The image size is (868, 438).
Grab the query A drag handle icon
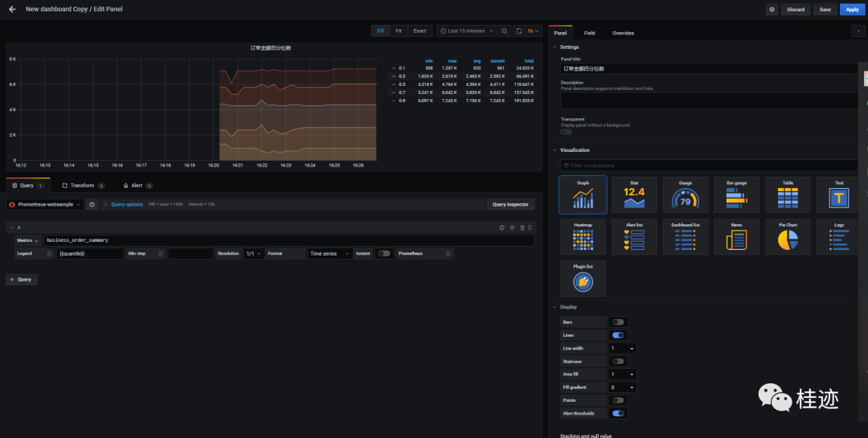click(x=530, y=227)
